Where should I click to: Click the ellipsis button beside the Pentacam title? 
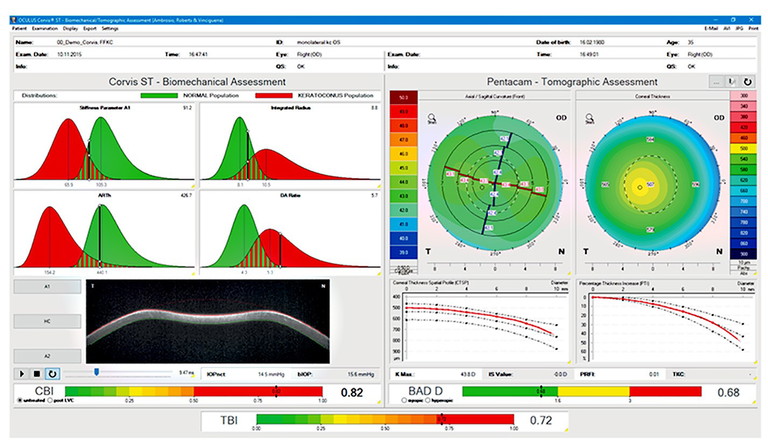(715, 80)
